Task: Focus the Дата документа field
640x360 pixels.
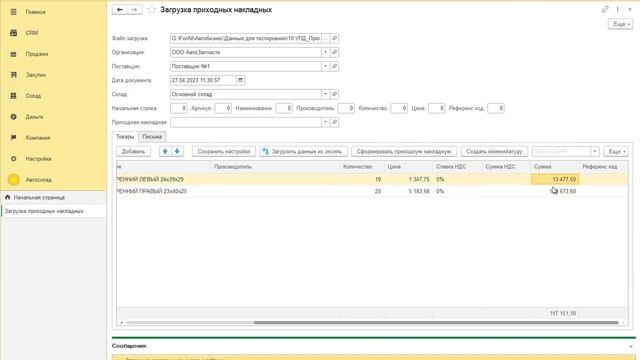Action: (x=203, y=80)
